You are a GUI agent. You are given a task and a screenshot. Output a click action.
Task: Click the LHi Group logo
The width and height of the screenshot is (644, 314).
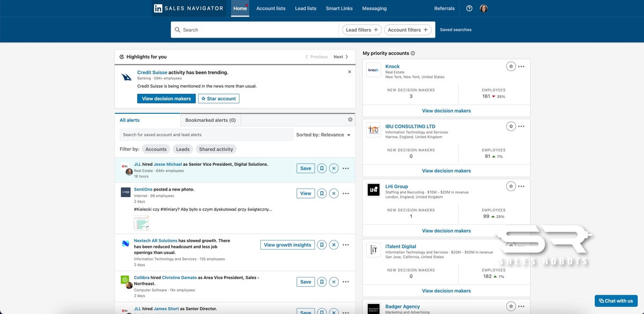(x=374, y=190)
